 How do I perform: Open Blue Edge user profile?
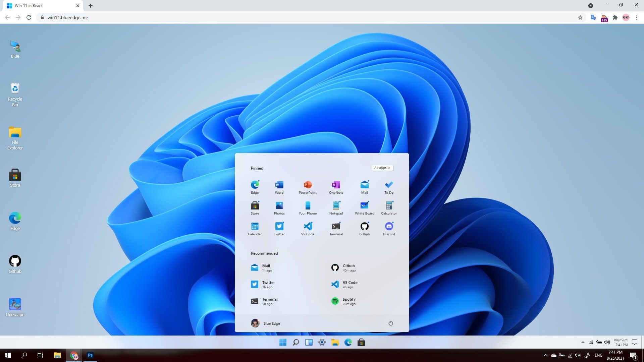[x=265, y=323]
